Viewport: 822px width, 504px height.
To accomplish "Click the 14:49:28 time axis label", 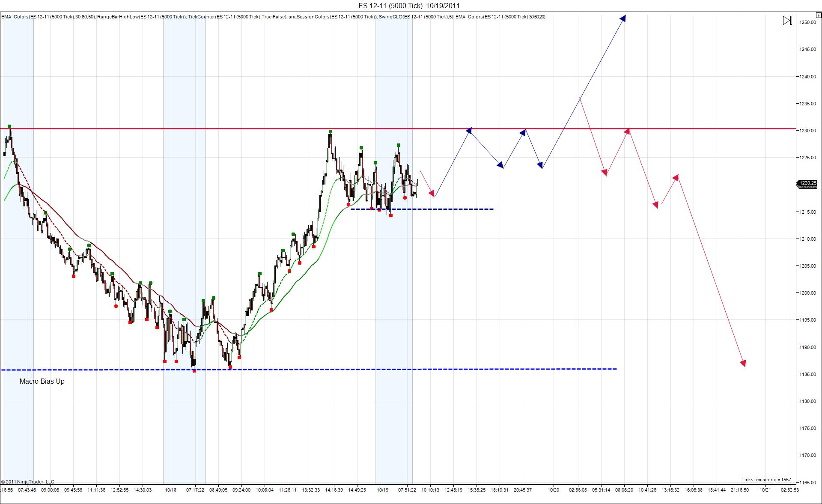I will [357, 490].
